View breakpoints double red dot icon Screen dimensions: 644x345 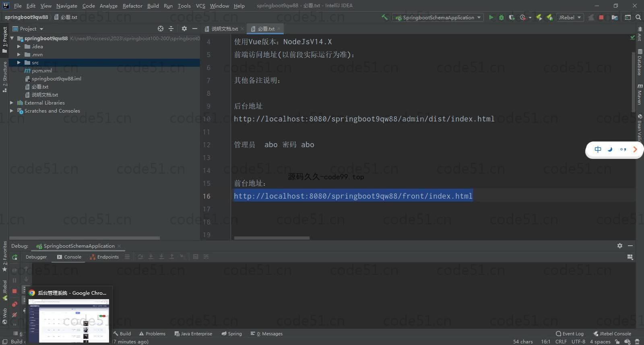15,304
